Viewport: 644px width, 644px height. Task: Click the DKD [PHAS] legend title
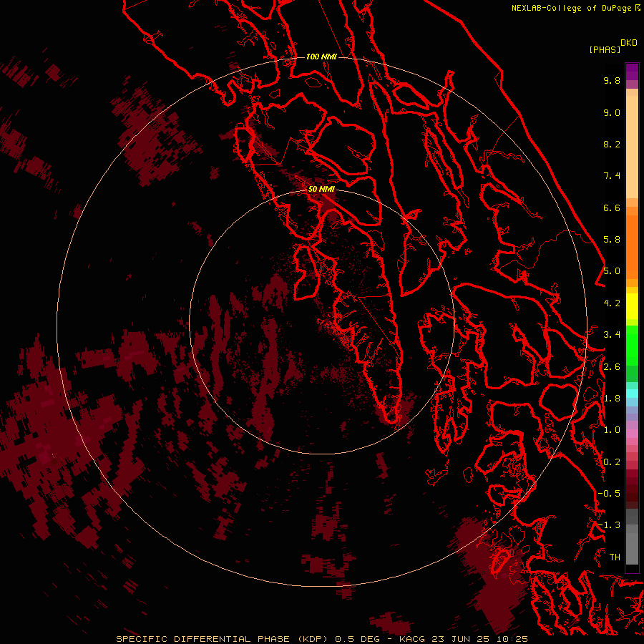[613, 47]
